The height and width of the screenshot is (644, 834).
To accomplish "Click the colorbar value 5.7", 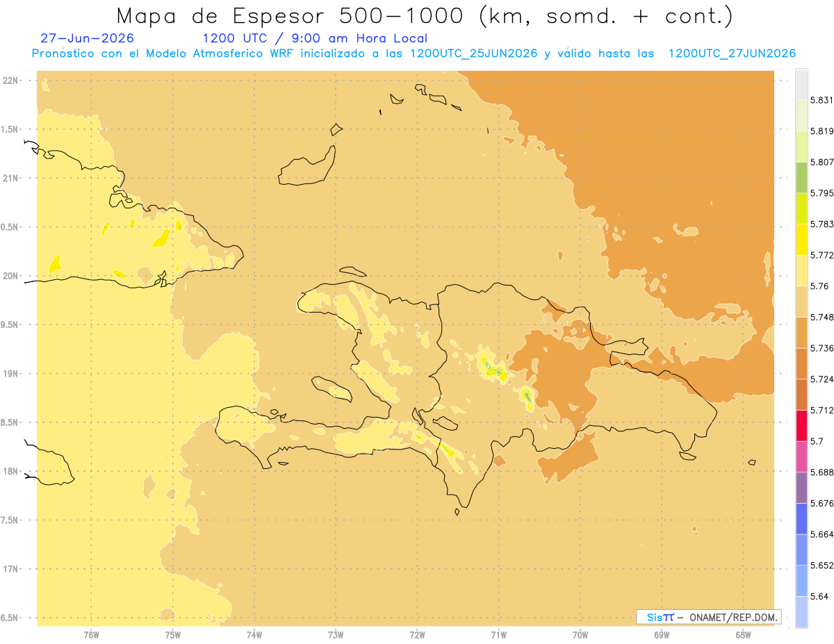I will (x=817, y=441).
